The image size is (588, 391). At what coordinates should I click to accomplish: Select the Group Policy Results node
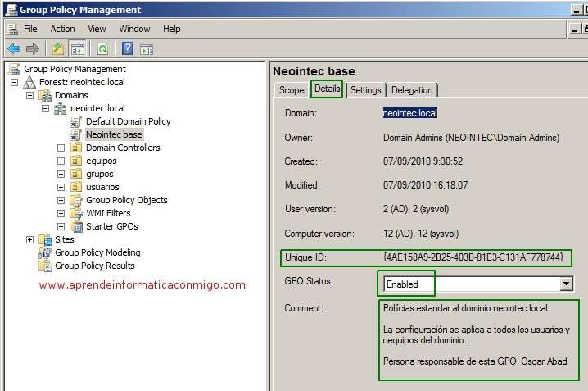tap(94, 266)
